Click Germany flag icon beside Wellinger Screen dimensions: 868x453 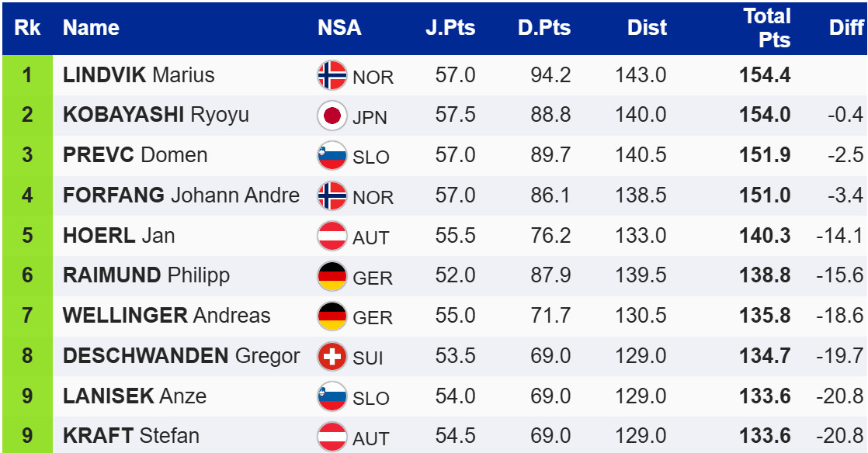[332, 316]
